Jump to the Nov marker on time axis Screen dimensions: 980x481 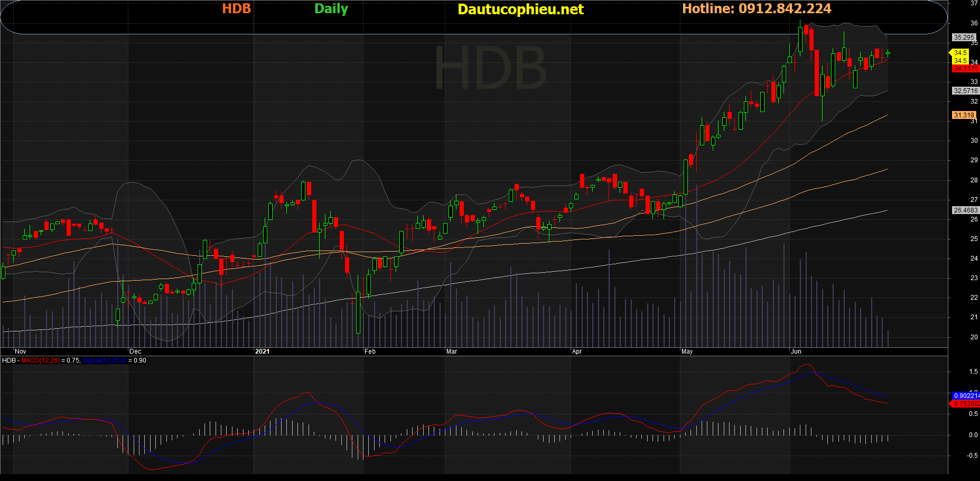[x=21, y=351]
